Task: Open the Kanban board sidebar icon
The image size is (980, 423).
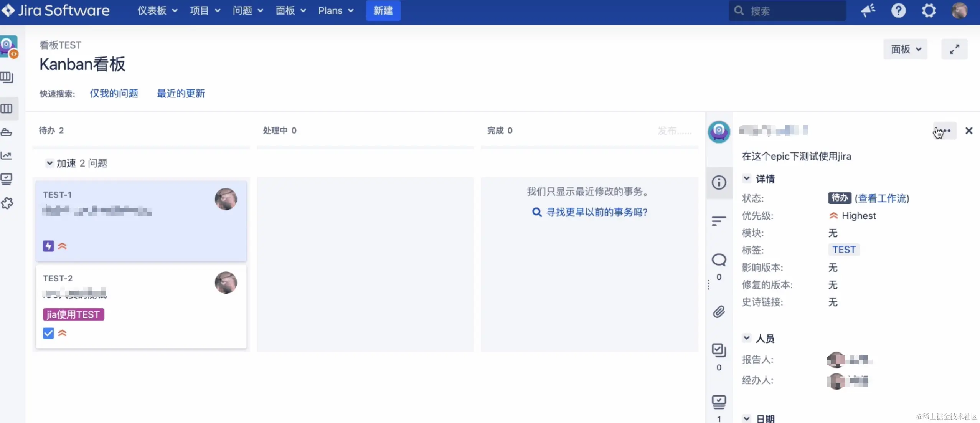Action: click(7, 109)
